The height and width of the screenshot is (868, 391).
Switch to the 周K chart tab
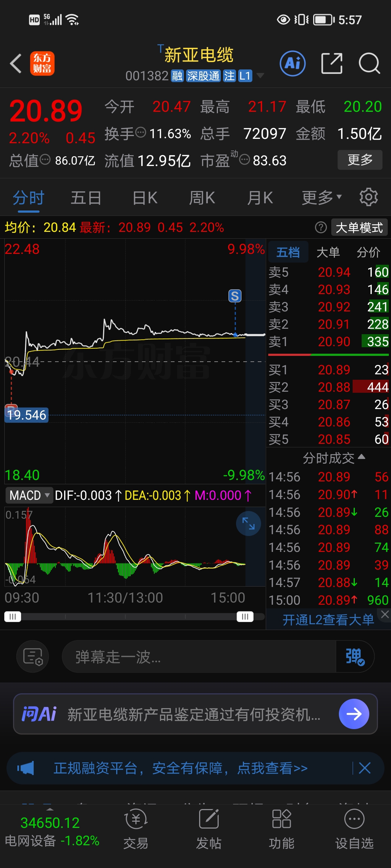(202, 198)
